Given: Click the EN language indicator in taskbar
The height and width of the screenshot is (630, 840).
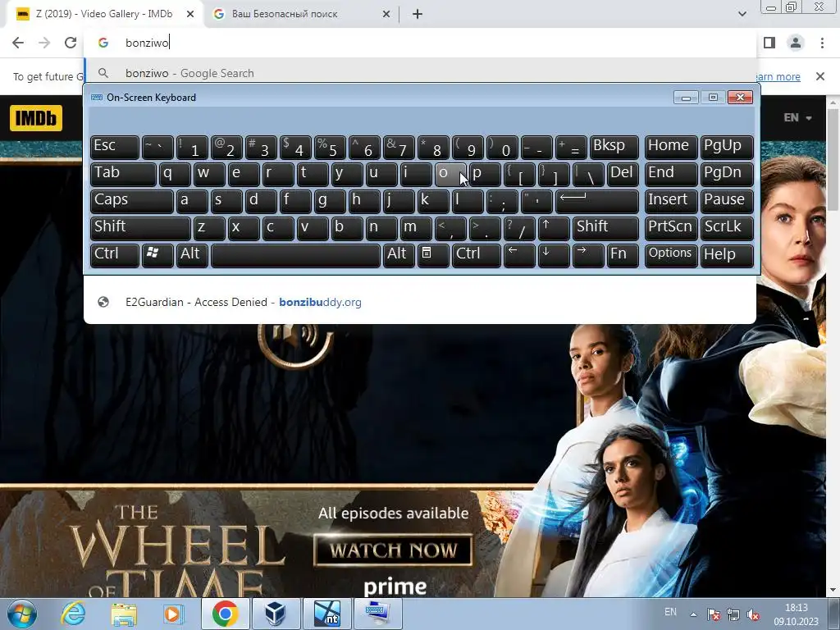Looking at the screenshot, I should 670,612.
